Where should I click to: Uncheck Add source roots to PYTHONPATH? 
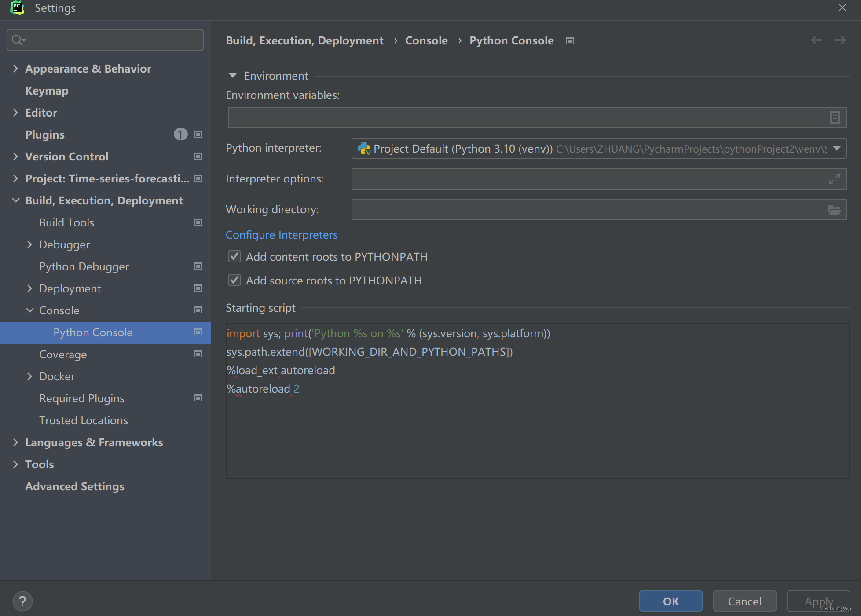point(234,280)
